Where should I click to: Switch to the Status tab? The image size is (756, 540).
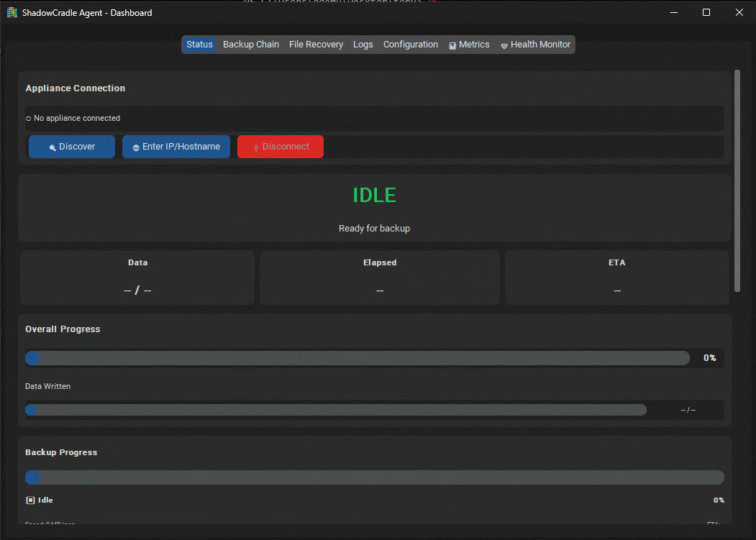[x=199, y=45]
